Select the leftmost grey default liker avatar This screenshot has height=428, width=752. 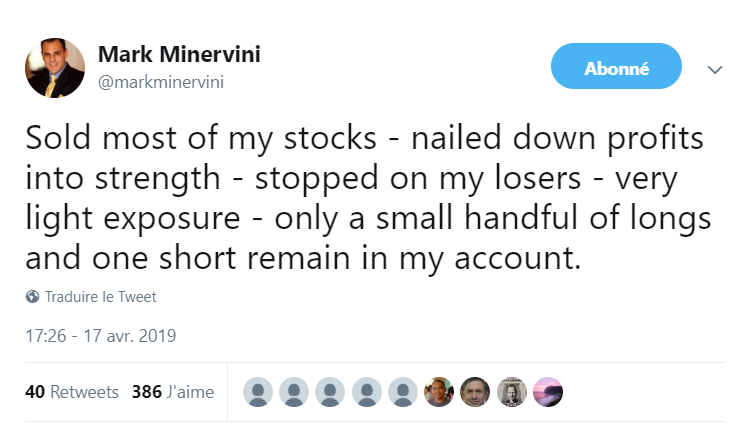pyautogui.click(x=259, y=392)
